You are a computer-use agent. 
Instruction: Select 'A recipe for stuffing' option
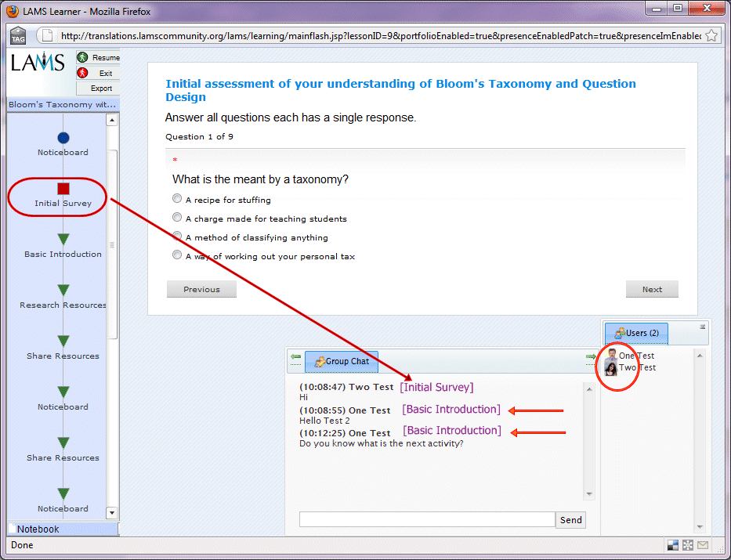point(177,199)
